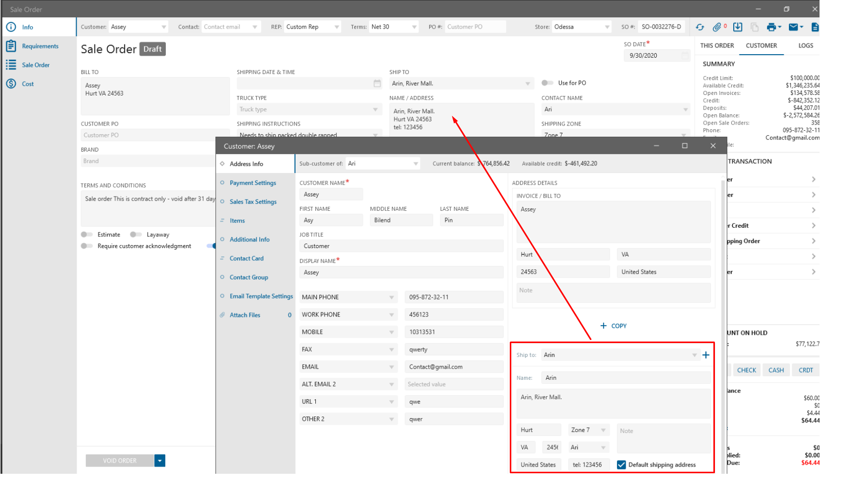Uncheck Default shipping address checkbox

(x=621, y=465)
